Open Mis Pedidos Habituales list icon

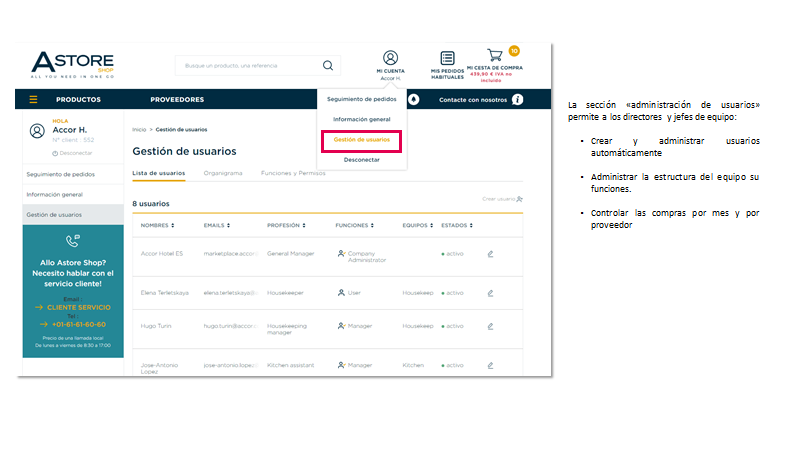447,58
